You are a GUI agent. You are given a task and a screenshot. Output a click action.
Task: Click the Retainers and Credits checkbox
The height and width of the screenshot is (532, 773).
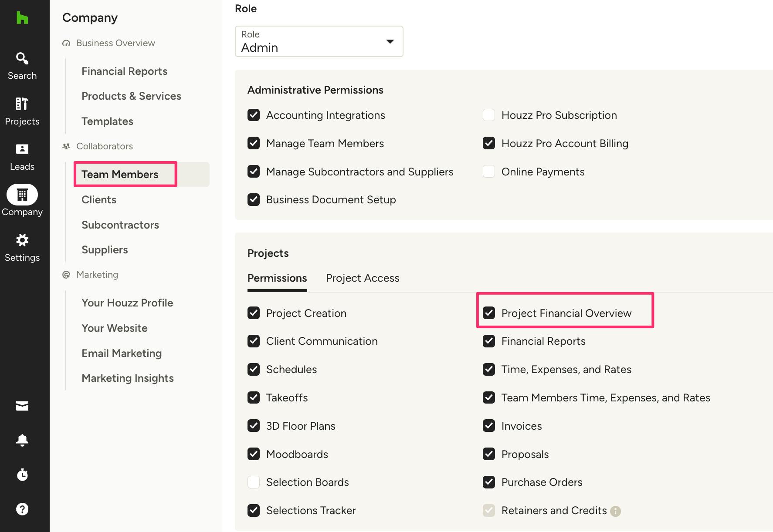point(489,510)
